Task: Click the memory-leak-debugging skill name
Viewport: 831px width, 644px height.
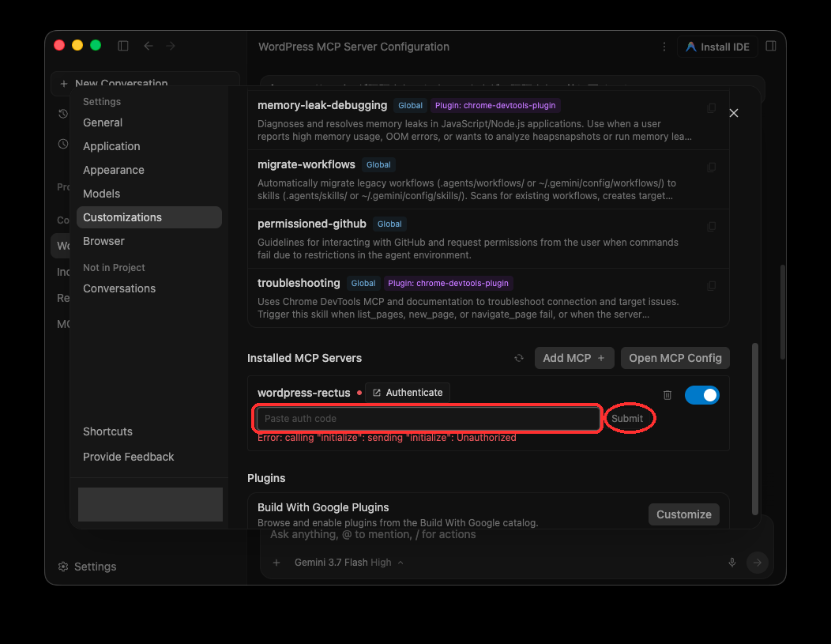Action: coord(322,105)
